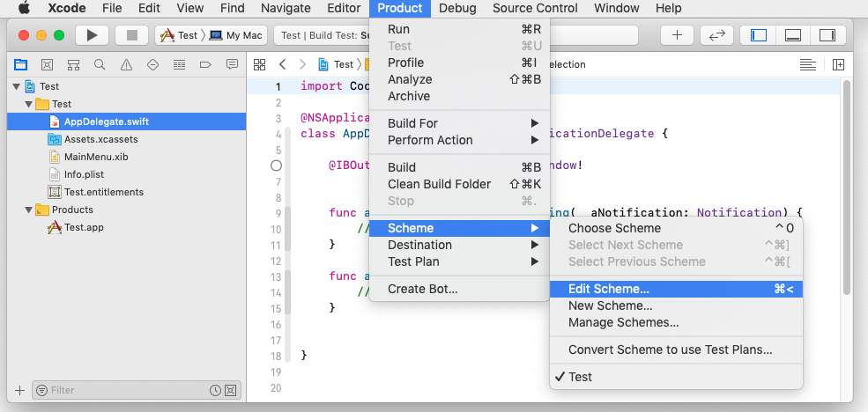Go forward with the right chevron

click(x=302, y=64)
